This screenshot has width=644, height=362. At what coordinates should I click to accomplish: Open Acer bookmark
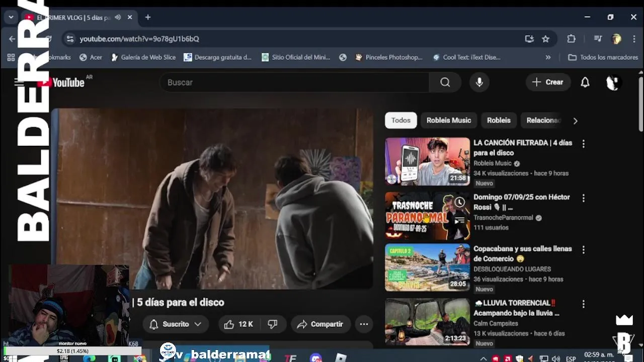(91, 57)
